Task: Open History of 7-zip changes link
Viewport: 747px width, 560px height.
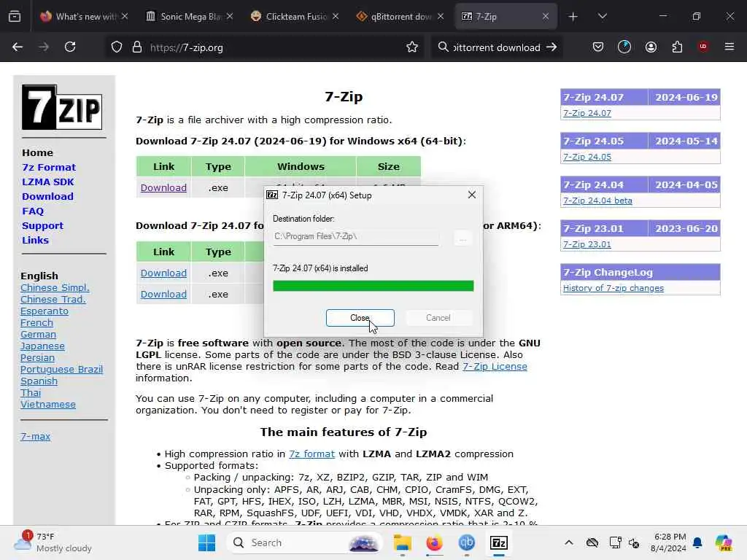Action: [613, 288]
